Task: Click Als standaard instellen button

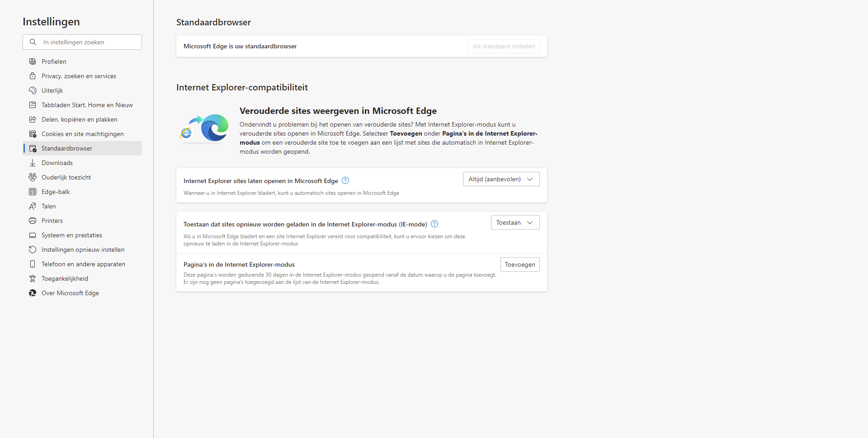Action: pos(504,46)
